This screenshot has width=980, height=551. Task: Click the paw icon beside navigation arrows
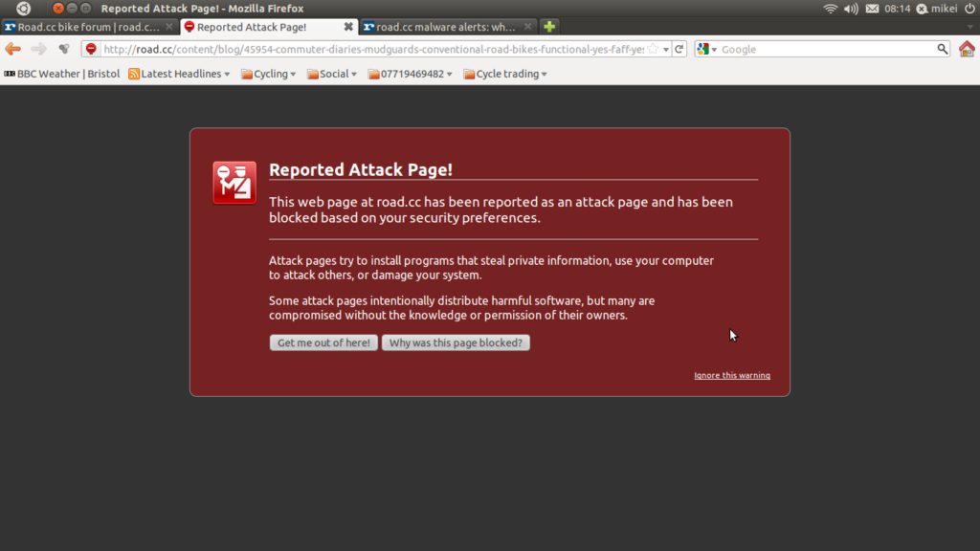(x=64, y=49)
